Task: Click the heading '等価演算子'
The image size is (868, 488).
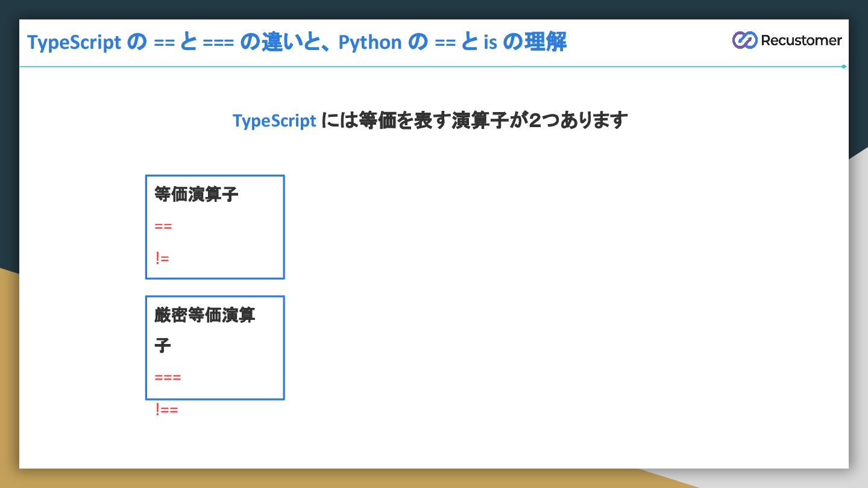Action: point(197,194)
